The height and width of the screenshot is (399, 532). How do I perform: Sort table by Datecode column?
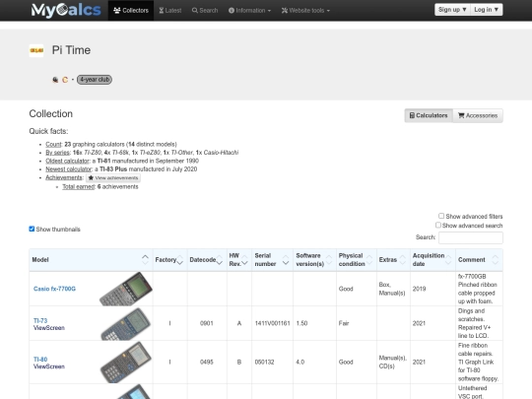point(207,259)
